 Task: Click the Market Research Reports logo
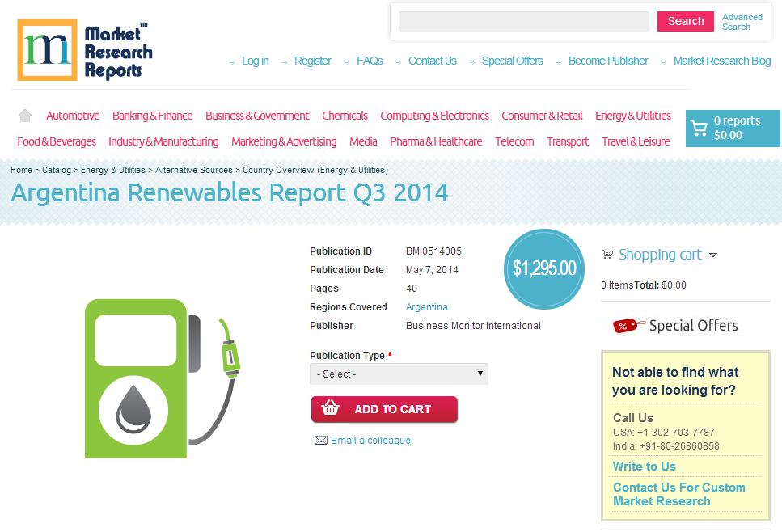85,50
